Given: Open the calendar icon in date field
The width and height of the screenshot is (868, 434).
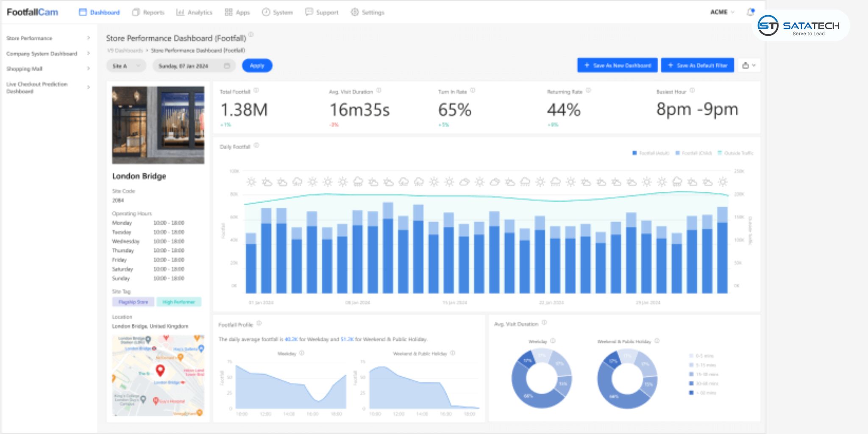Looking at the screenshot, I should click(x=227, y=66).
